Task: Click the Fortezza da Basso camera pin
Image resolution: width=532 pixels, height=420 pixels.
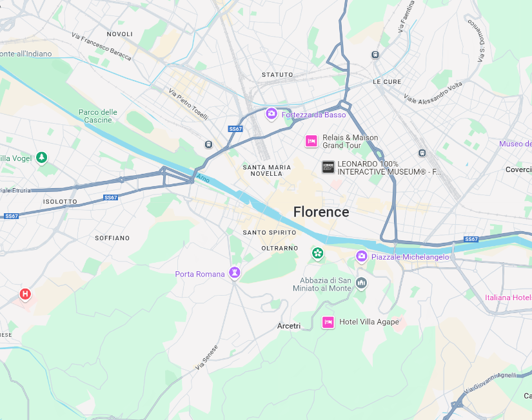Action: pos(271,113)
